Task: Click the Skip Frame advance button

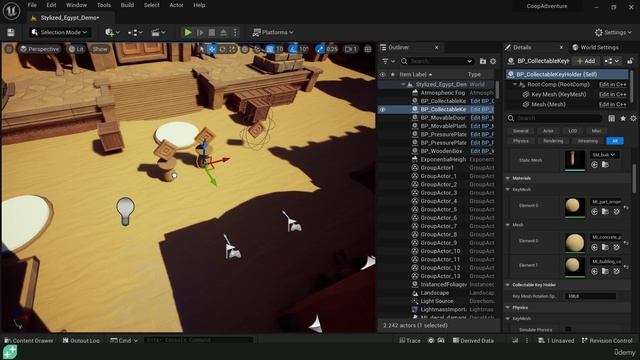Action: 200,32
